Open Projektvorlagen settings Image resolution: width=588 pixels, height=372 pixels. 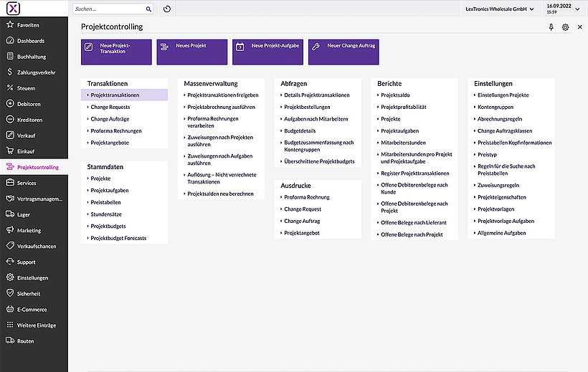(495, 209)
